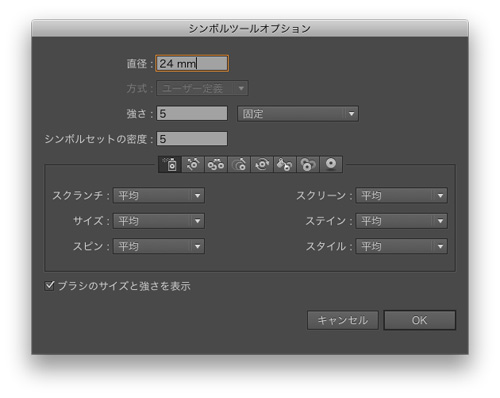This screenshot has width=500, height=398.
Task: Open the スピン dropdown
Action: pos(159,246)
